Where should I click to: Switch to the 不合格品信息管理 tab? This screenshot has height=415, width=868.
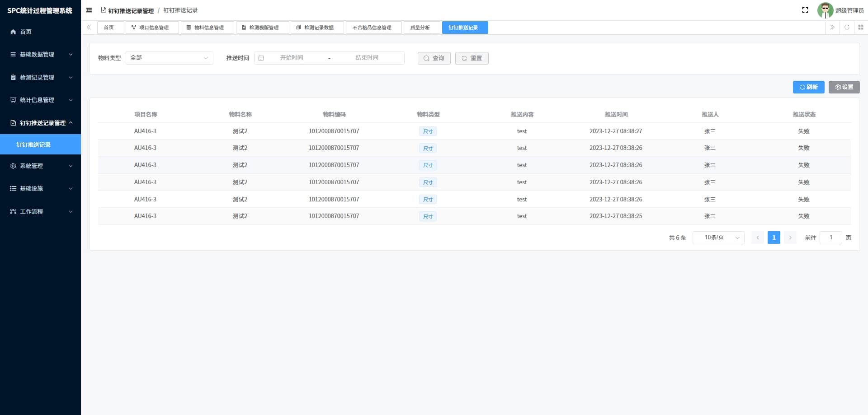[x=374, y=28]
